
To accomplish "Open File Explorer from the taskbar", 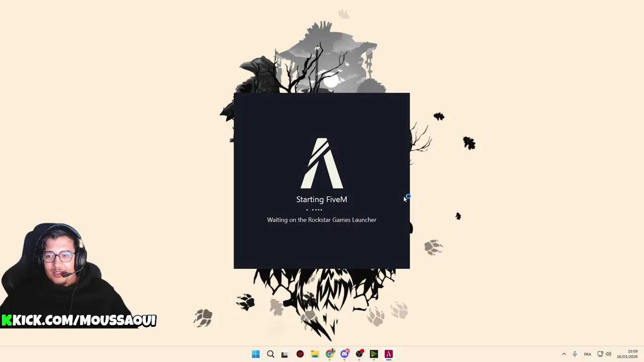I will [315, 354].
